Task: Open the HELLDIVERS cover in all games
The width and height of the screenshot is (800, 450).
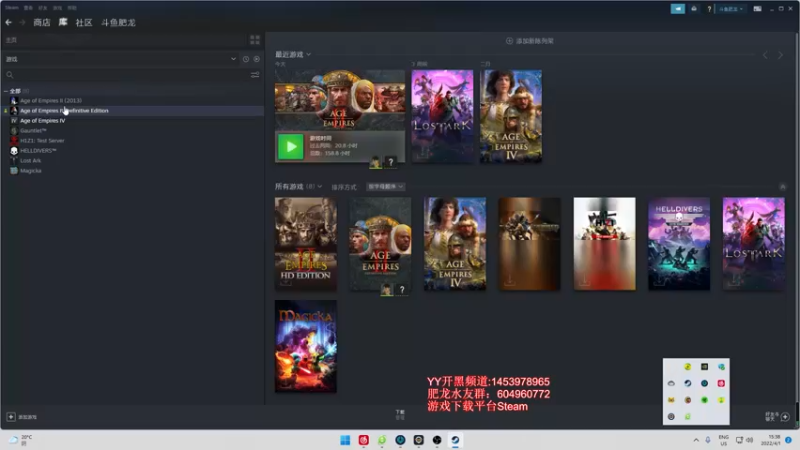Action: tap(679, 244)
